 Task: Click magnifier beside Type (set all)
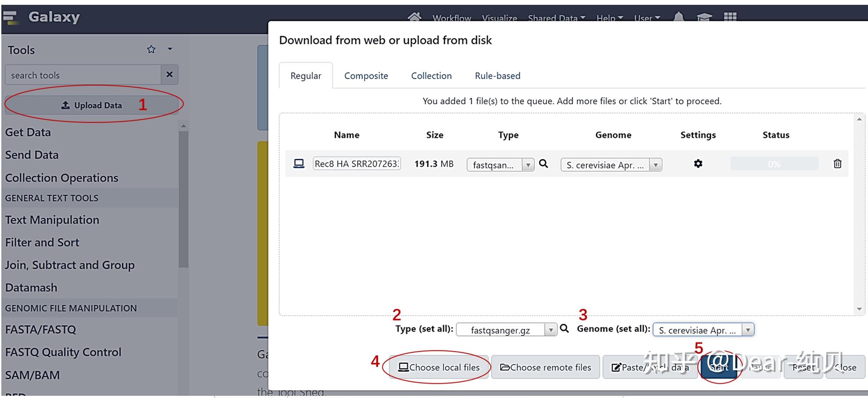pos(564,329)
